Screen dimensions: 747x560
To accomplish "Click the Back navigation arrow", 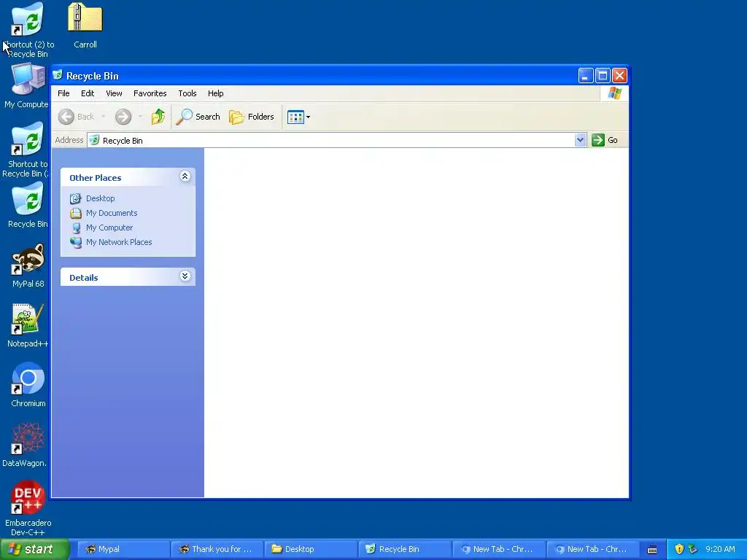I will [x=66, y=117].
